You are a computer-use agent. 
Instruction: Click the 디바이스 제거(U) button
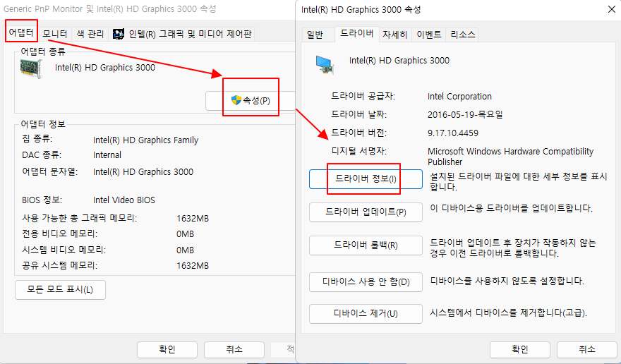click(366, 314)
